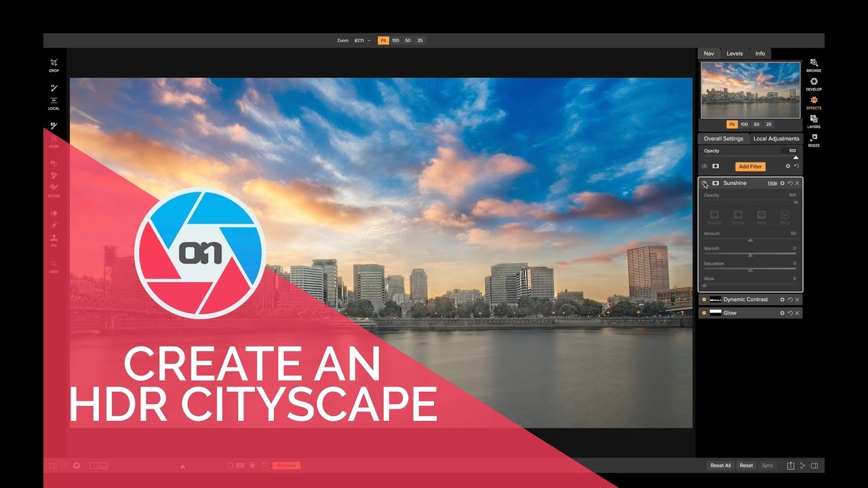
Task: Click the Sunshine Warmth slider handle
Action: click(750, 255)
